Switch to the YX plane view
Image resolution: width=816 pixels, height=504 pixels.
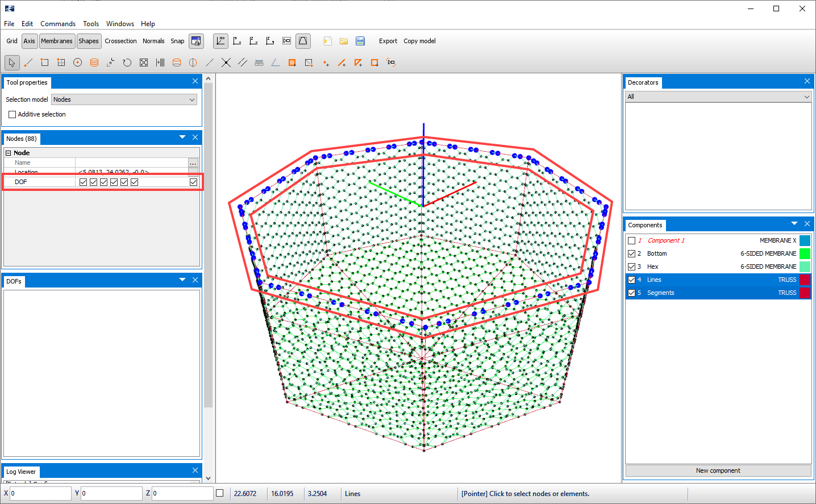(237, 41)
